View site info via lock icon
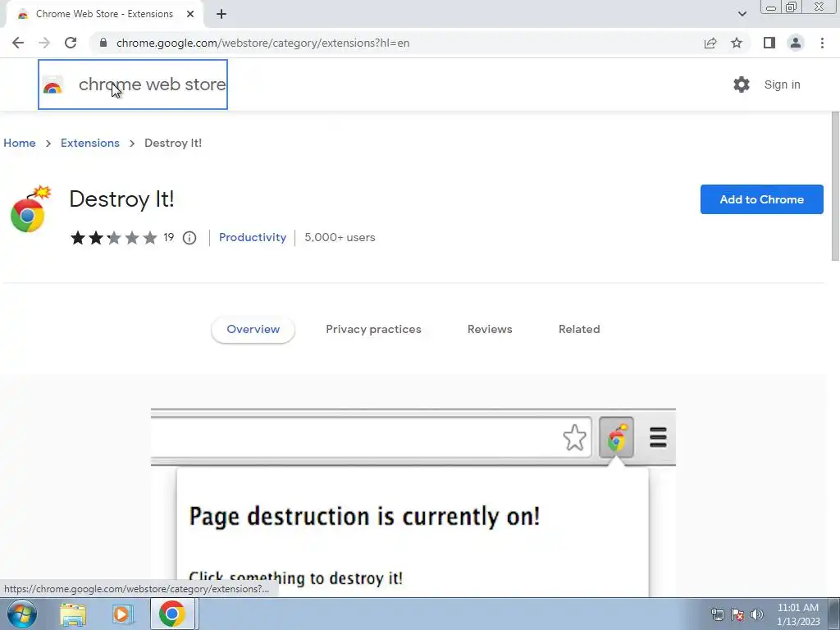This screenshot has width=840, height=630. point(103,43)
